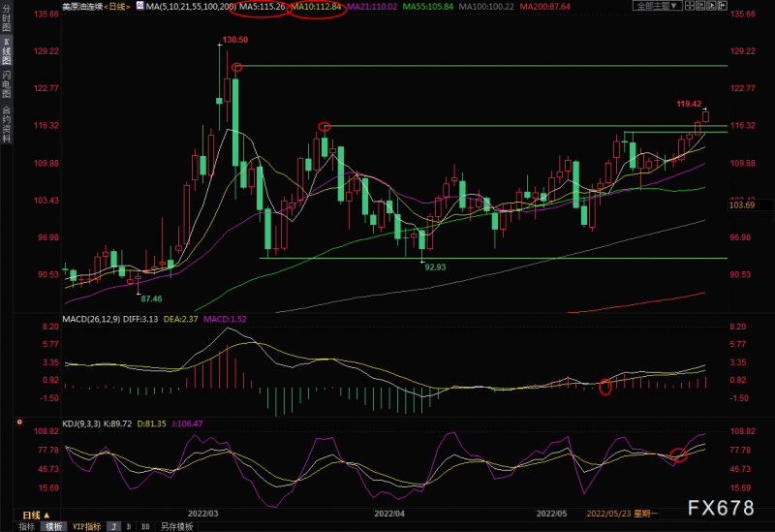Click the 87.46 low price label
Screen dimensions: 775x532
[151, 298]
